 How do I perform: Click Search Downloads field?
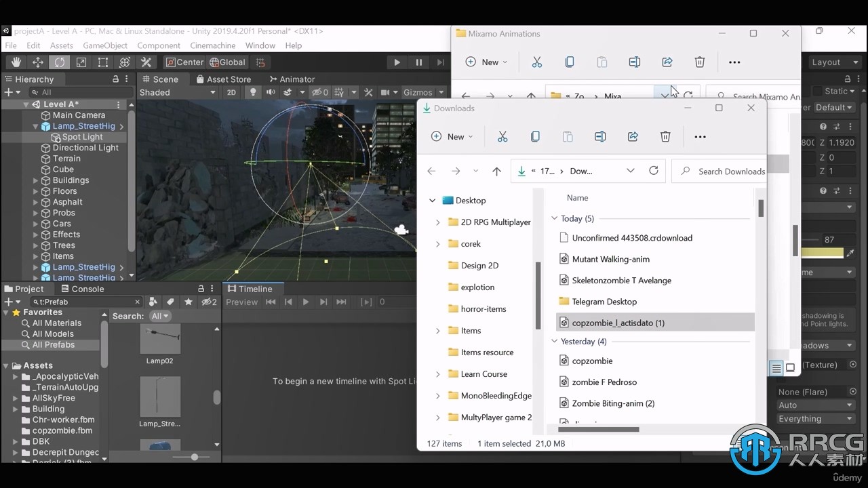(719, 171)
